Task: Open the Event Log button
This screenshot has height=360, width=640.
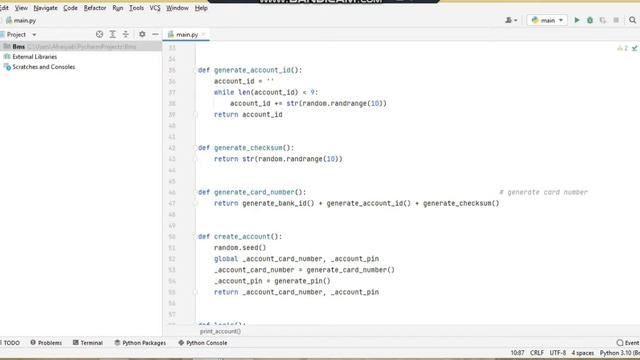Action: (628, 343)
